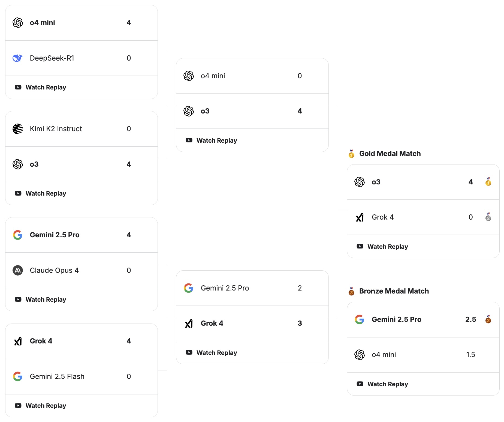The image size is (504, 422).
Task: Click OpenAI logo beside o4 mini in Bronze match
Action: 360,355
